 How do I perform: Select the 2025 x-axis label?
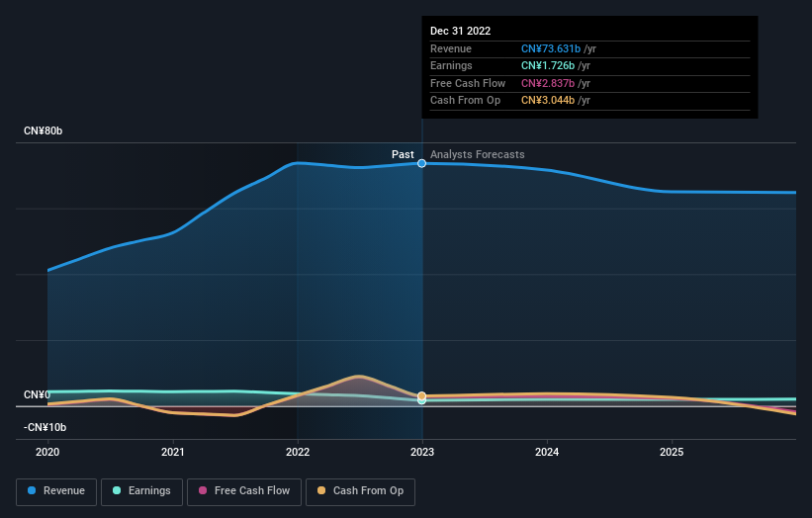click(x=672, y=452)
